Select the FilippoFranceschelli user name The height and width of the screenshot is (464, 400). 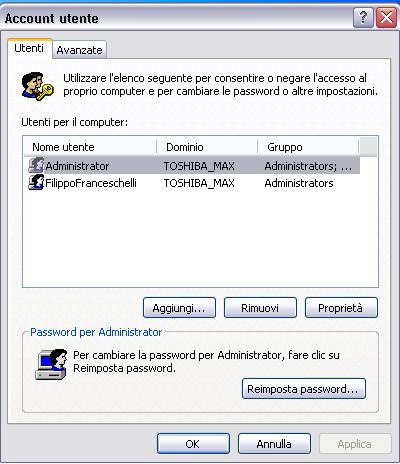click(91, 183)
